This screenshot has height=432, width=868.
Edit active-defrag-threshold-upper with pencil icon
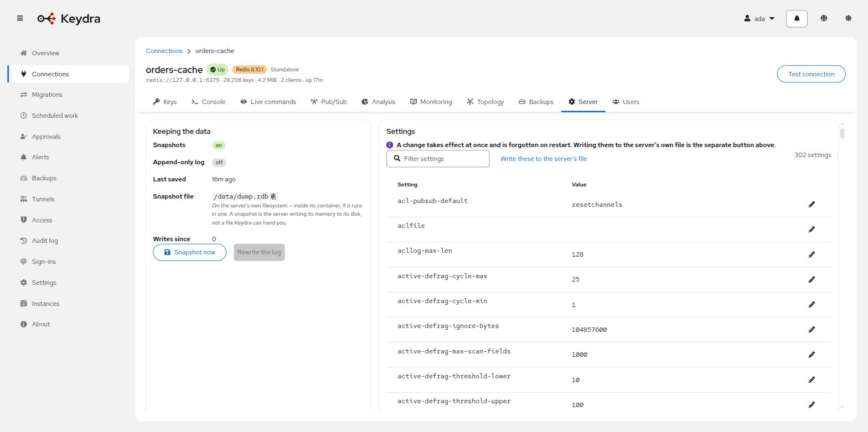point(812,404)
